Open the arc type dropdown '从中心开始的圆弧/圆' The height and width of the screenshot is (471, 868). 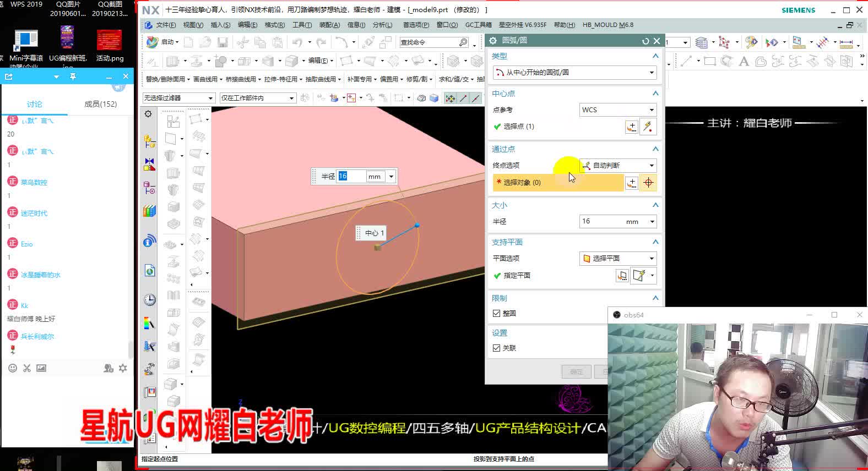coord(574,73)
